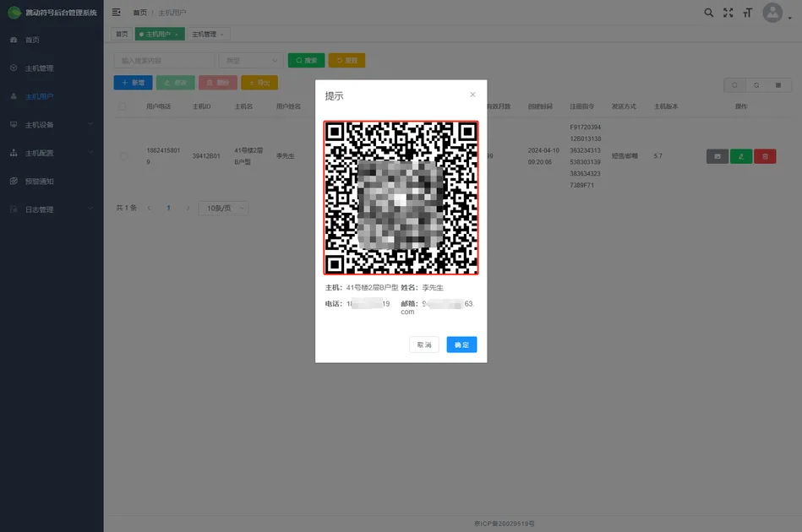Open 主机管理 in the sidebar
Image resolution: width=802 pixels, height=532 pixels.
click(52, 68)
